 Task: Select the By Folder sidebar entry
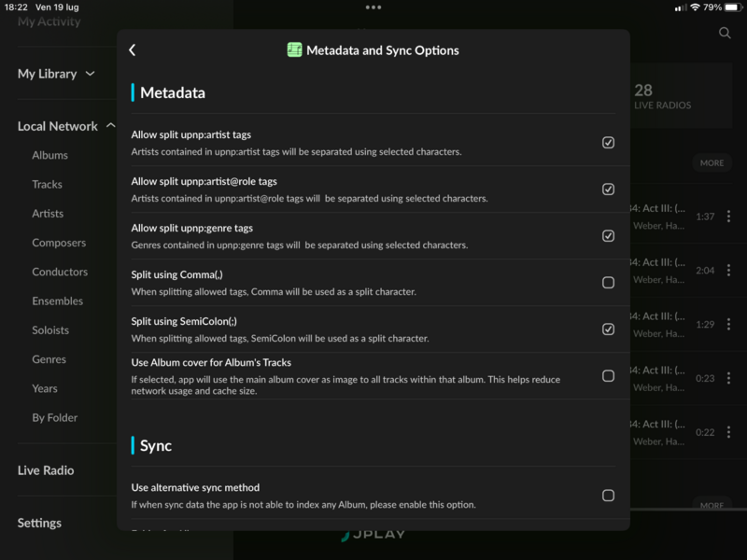(55, 418)
